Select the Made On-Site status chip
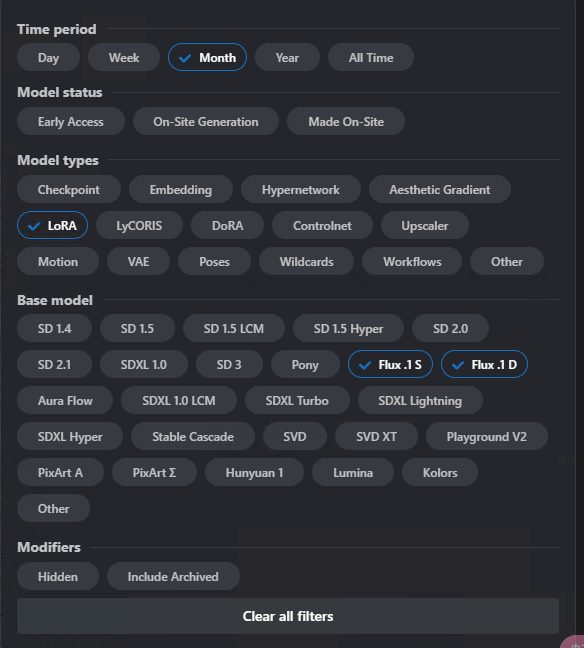 pyautogui.click(x=346, y=122)
